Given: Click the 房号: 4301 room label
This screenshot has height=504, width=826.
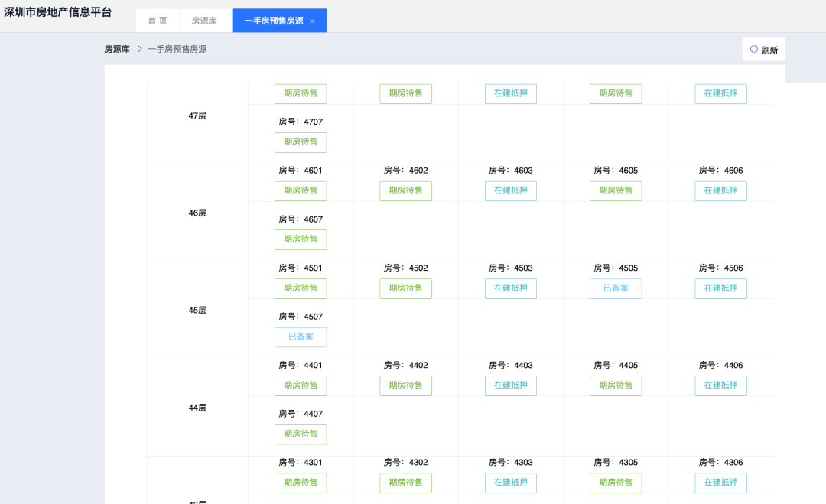Looking at the screenshot, I should (301, 462).
